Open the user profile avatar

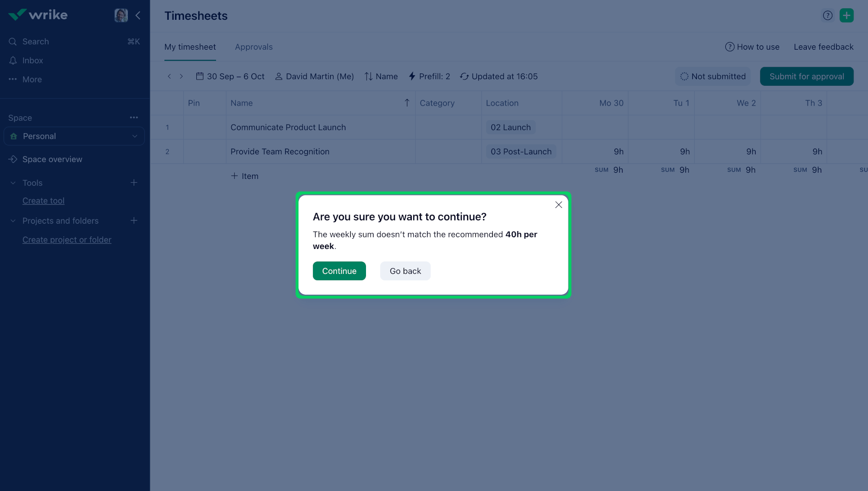coord(121,15)
